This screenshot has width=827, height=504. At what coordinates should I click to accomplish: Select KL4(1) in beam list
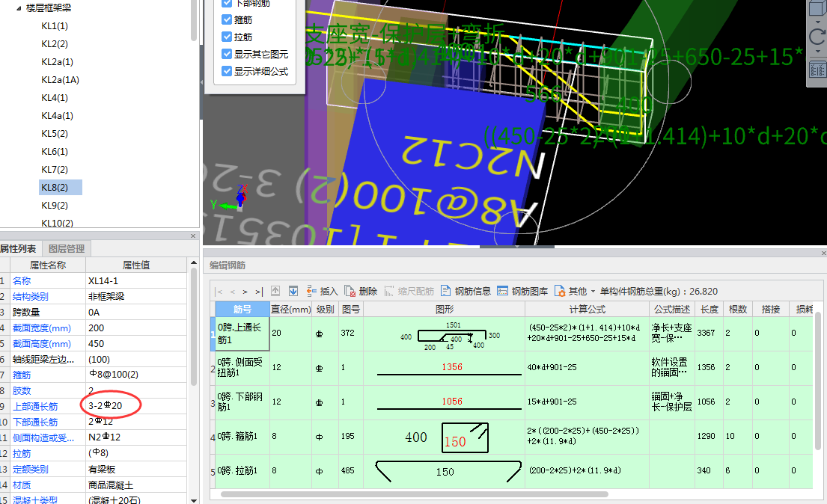[55, 97]
